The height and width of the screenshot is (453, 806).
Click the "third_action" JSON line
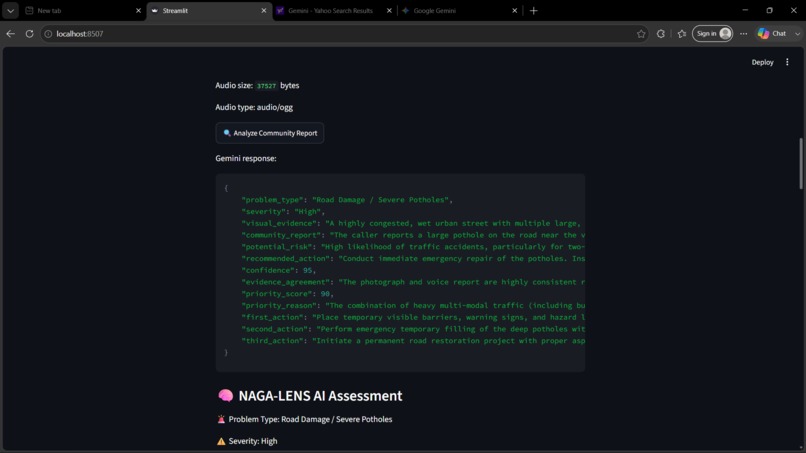click(413, 341)
